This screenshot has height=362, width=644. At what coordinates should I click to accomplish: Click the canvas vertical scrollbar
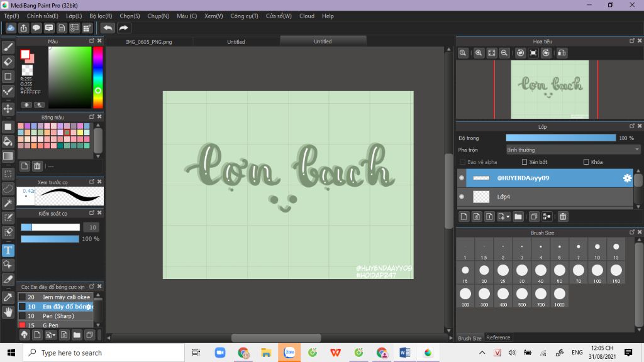coord(448,190)
